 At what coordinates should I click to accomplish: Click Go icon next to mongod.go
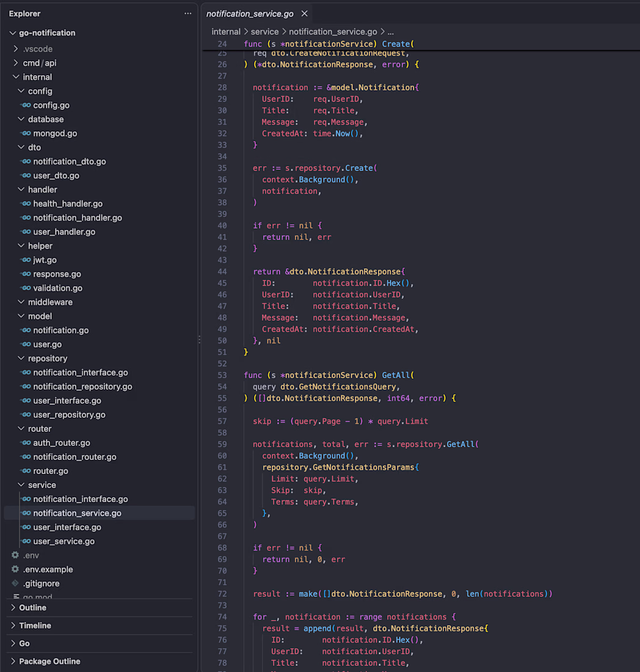[x=26, y=133]
